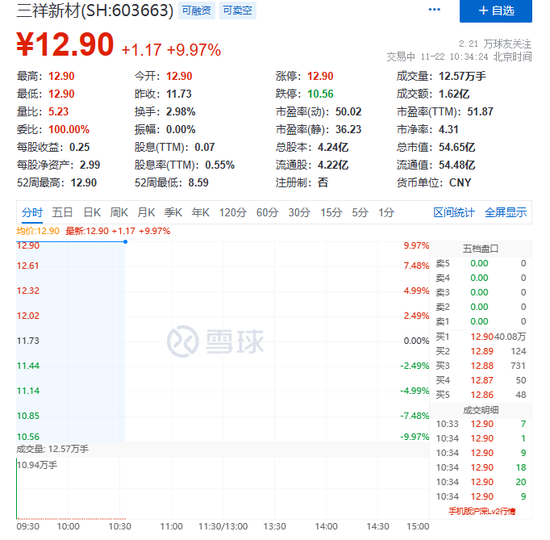Image resolution: width=550 pixels, height=540 pixels.
Task: Click the 10.94万手 volume axis label
Action: [37, 465]
